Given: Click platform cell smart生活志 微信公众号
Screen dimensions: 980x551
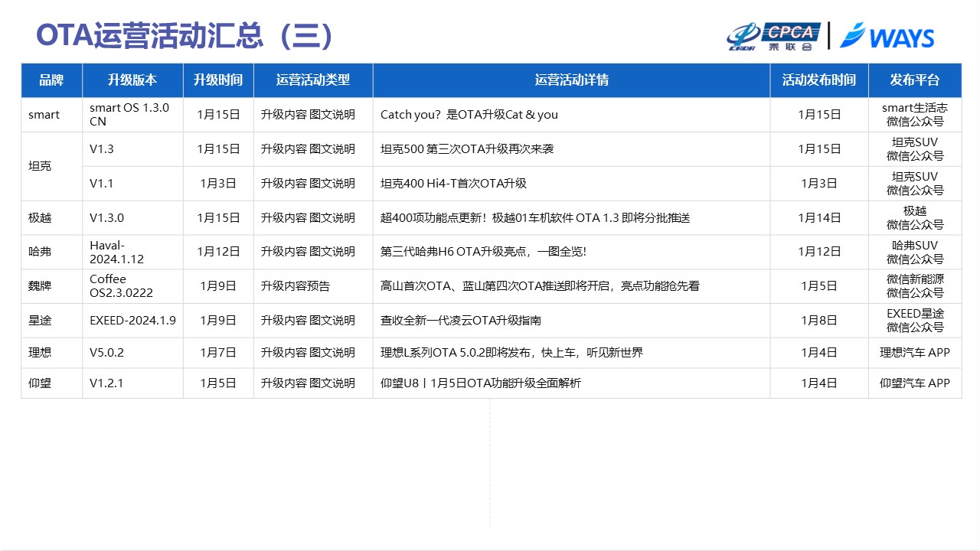Looking at the screenshot, I should point(915,115).
